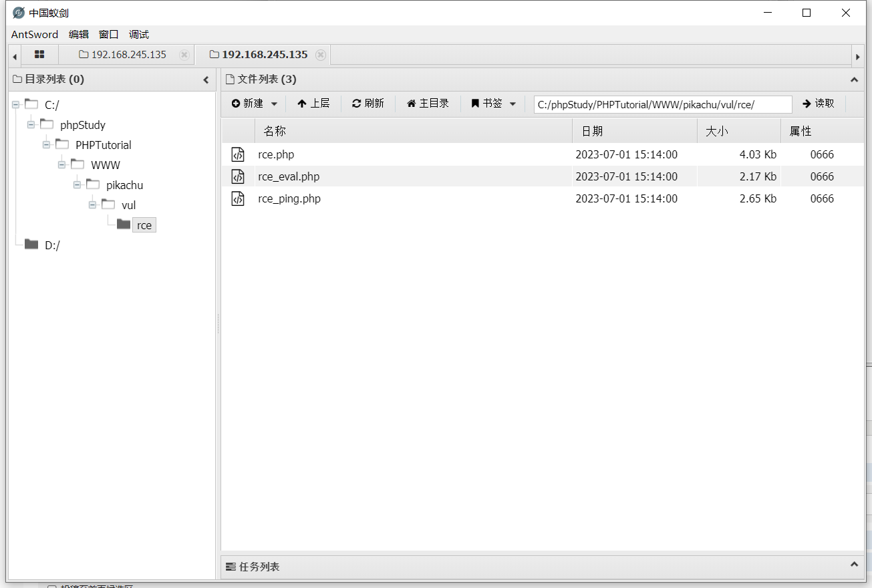
Task: Click the pikachu folder icon in the tree
Action: (93, 184)
